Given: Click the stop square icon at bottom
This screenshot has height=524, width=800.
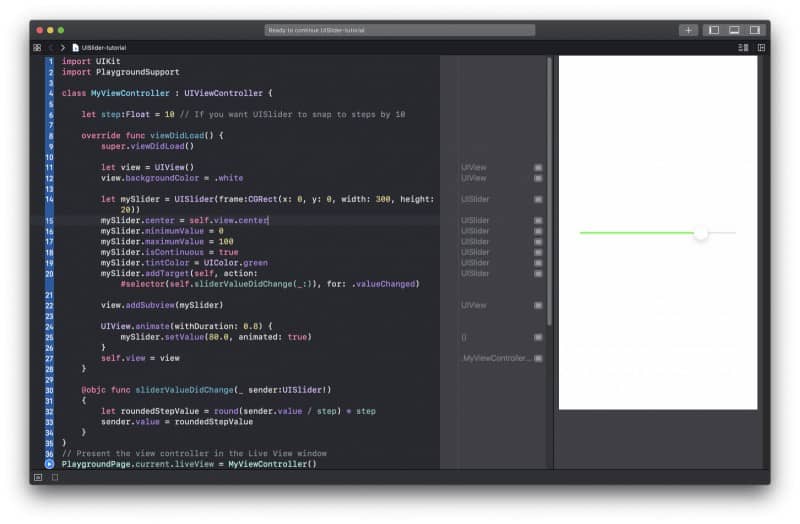Looking at the screenshot, I should tap(55, 477).
